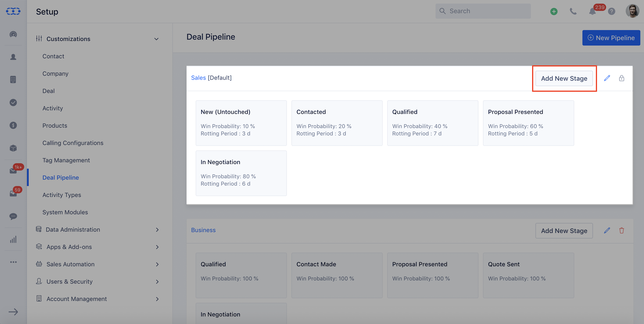Image resolution: width=644 pixels, height=324 pixels.
Task: Open Activities checkmark icon in sidebar
Action: (13, 102)
